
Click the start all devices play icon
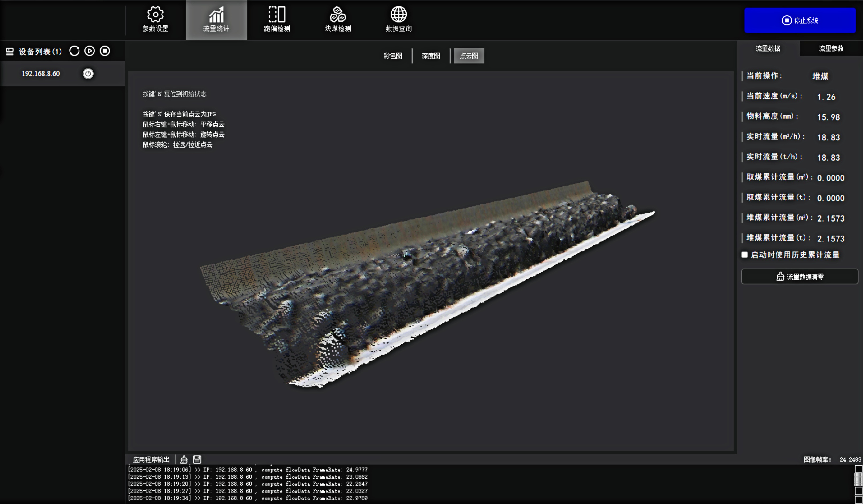click(x=90, y=51)
